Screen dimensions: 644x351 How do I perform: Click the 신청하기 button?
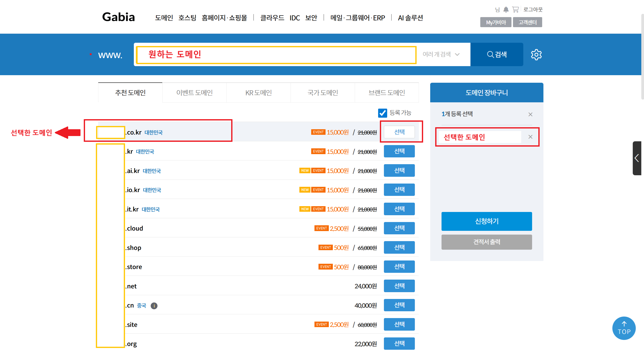486,221
